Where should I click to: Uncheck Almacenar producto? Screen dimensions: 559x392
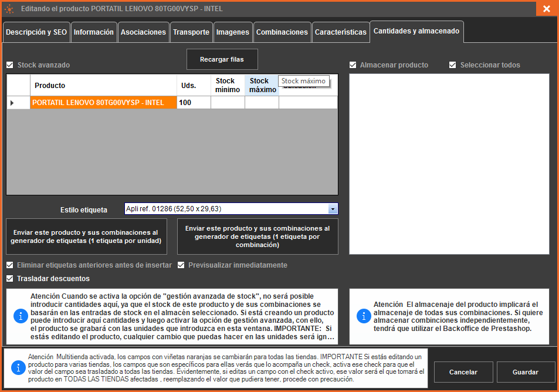tap(353, 65)
